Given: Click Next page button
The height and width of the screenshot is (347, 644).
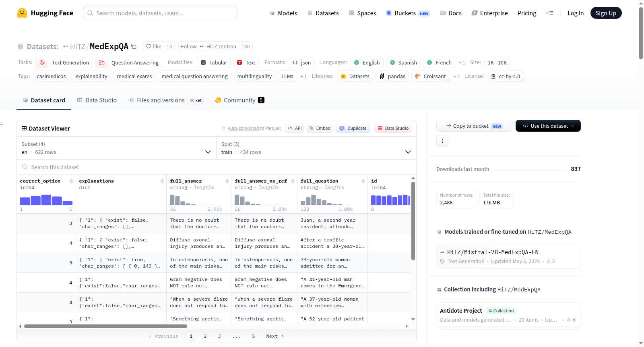Looking at the screenshot, I should [275, 336].
